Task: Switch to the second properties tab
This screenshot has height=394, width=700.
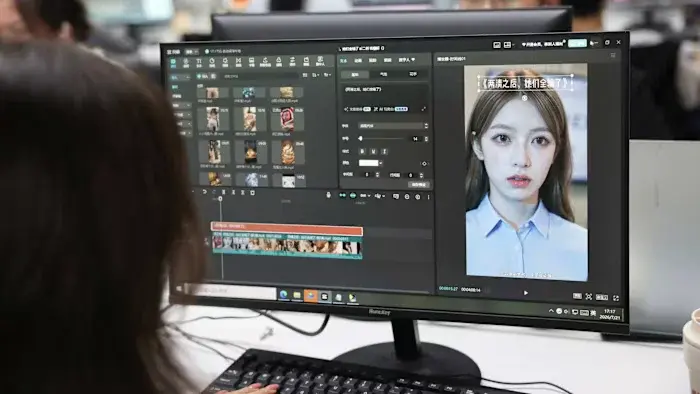Action: click(358, 61)
